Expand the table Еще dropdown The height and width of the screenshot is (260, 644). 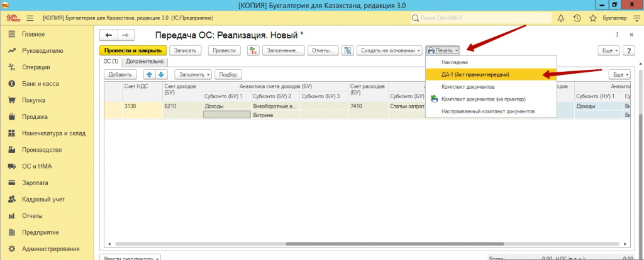(621, 74)
